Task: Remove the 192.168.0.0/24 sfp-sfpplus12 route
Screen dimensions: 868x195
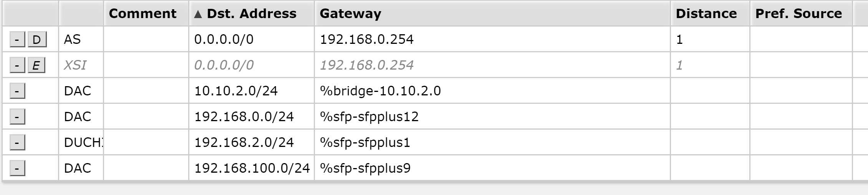Action: pyautogui.click(x=17, y=117)
